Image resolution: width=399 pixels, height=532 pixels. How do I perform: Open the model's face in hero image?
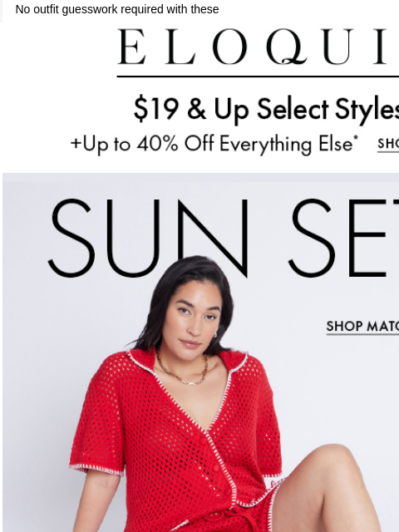click(194, 319)
